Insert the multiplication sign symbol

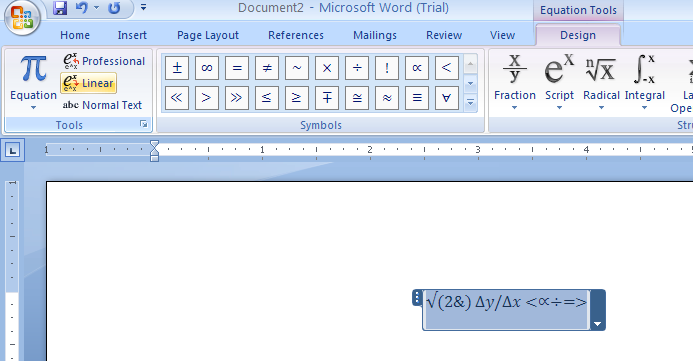tap(327, 68)
